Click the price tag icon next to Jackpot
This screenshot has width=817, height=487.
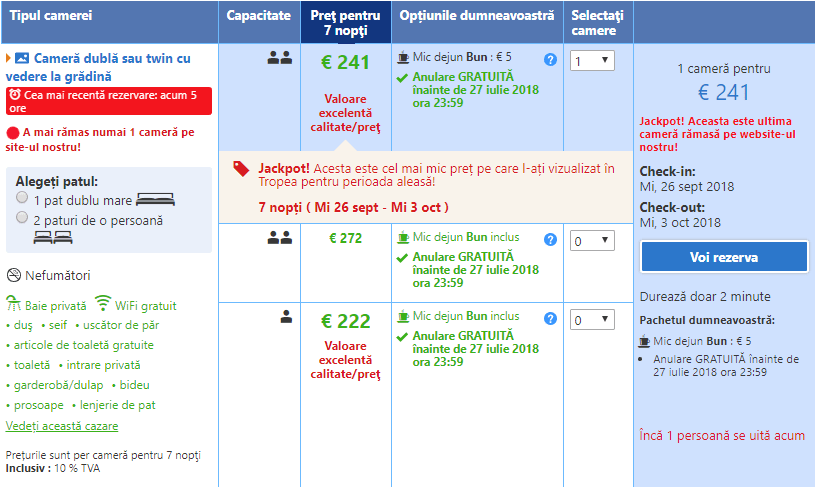pos(241,169)
